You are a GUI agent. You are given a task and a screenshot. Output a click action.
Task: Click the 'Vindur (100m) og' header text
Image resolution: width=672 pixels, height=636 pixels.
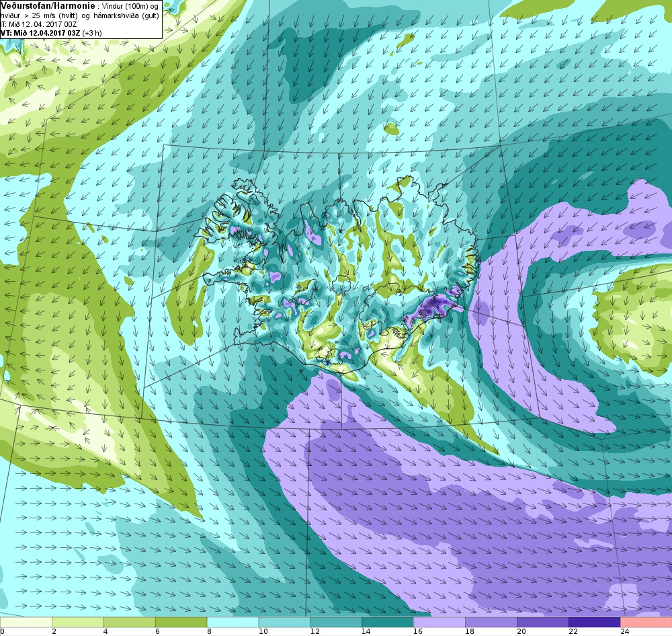[130, 7]
